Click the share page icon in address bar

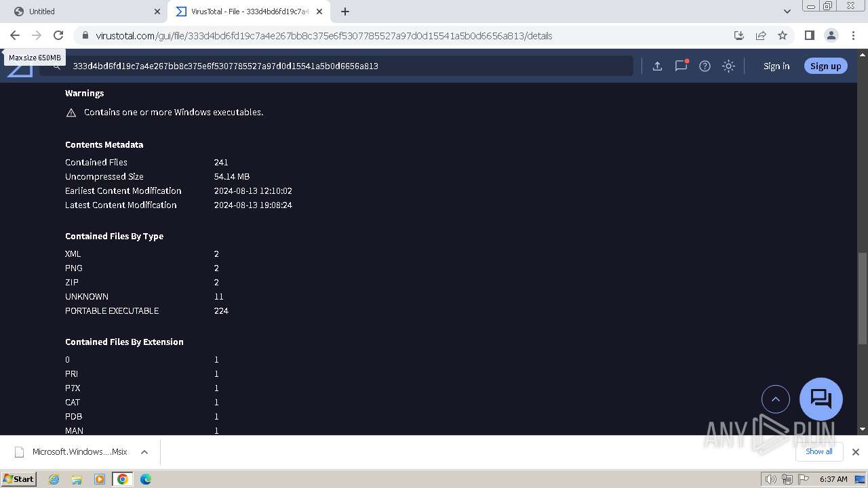[761, 35]
